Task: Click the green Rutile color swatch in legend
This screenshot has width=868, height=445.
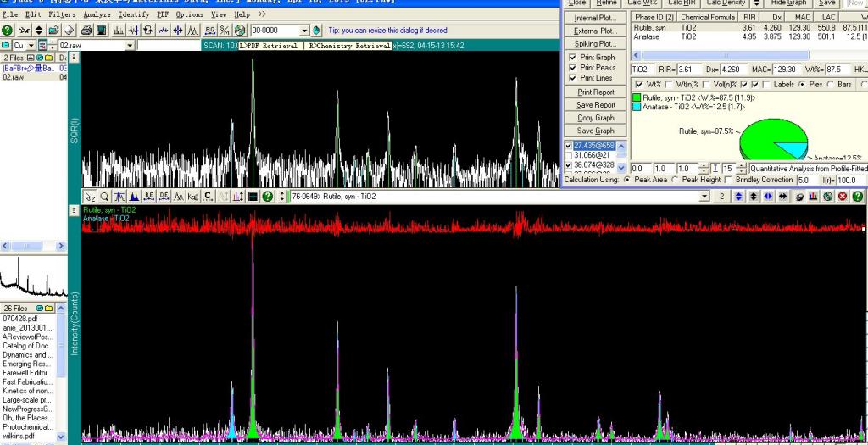Action: (637, 97)
